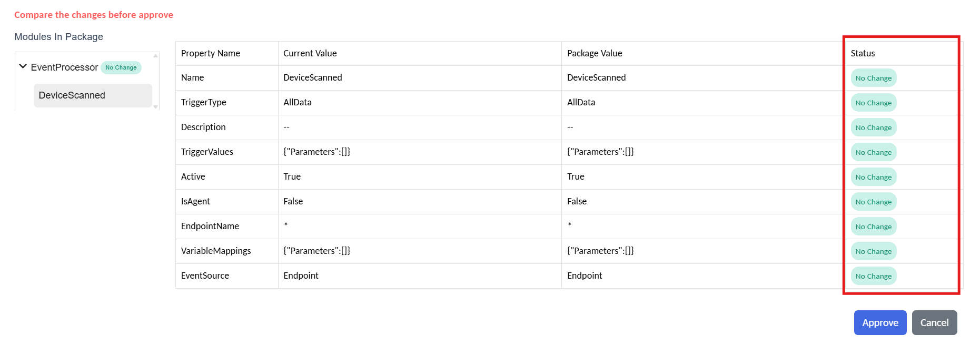Click the Status column header
The width and height of the screenshot is (980, 354).
tap(863, 53)
